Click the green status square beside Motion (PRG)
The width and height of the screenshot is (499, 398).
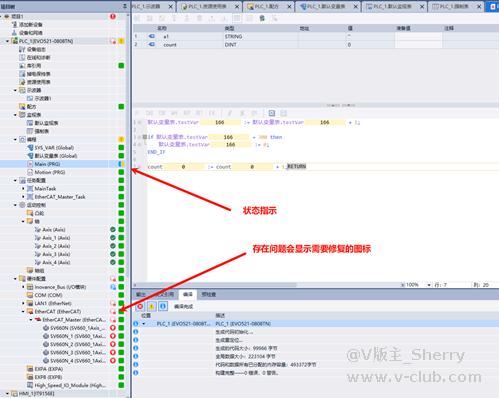point(121,172)
